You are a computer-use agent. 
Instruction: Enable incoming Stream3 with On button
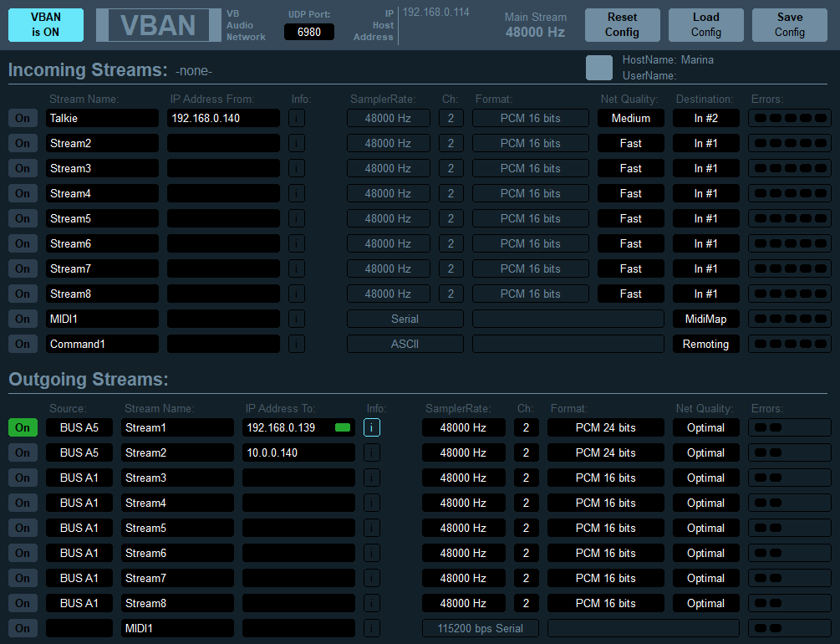click(23, 168)
